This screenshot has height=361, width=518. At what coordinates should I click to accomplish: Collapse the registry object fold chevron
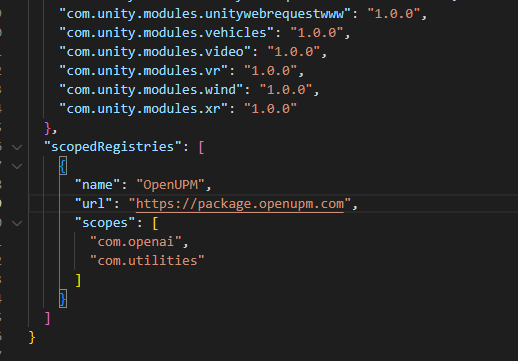[17, 166]
